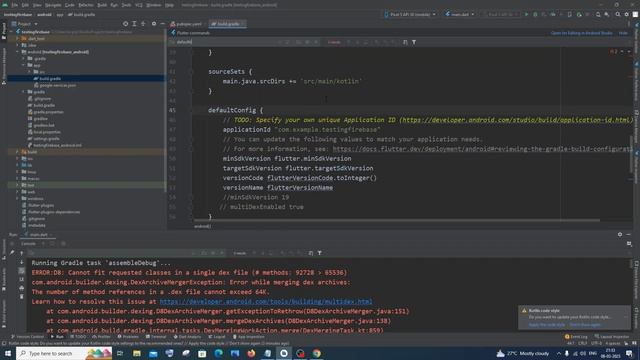This screenshot has height=360, width=640.
Task: Select the build.gradle editor tab
Action: click(226, 24)
